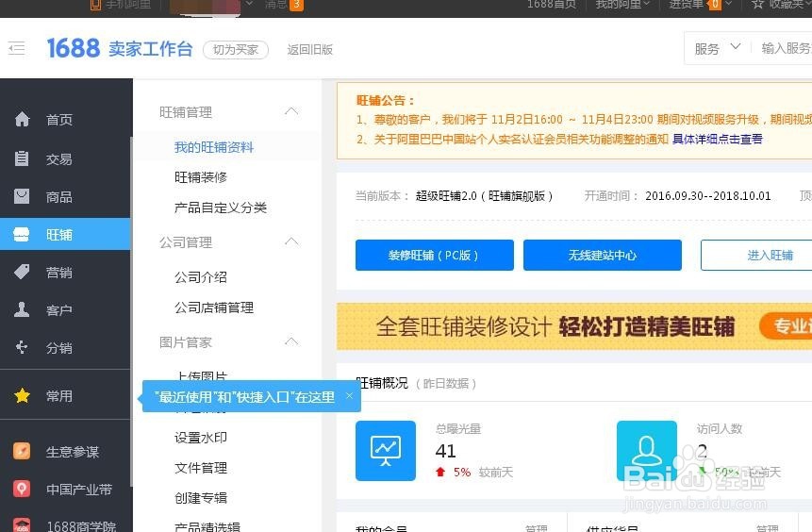Click the 装修旺铺（PC版）button
Image resolution: width=812 pixels, height=532 pixels.
(x=435, y=255)
